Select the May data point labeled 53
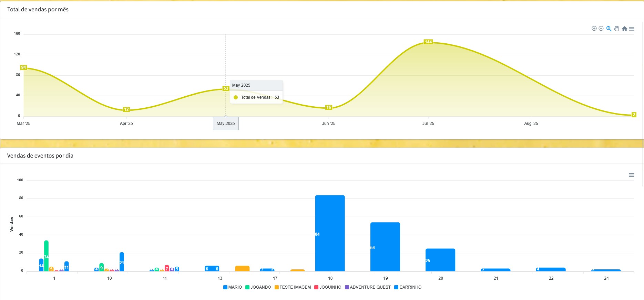 [226, 88]
